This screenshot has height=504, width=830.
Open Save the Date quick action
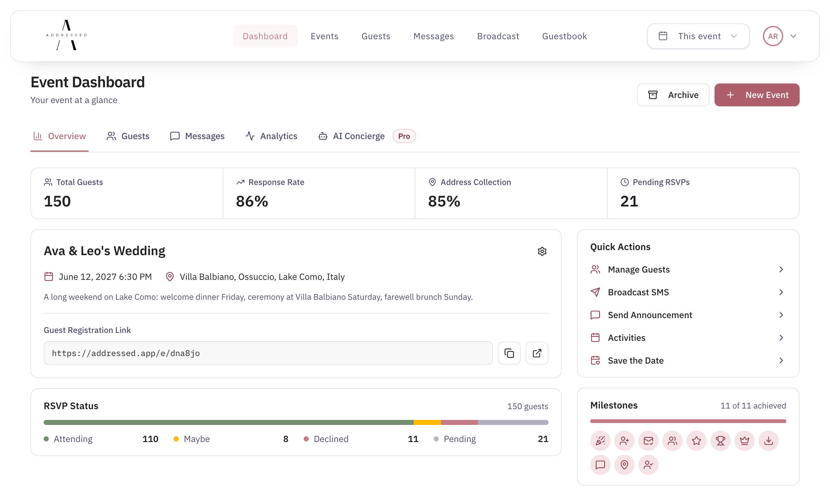pyautogui.click(x=688, y=360)
